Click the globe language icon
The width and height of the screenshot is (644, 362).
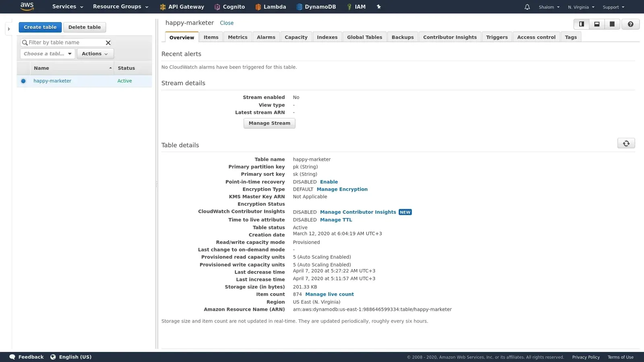[x=53, y=357]
